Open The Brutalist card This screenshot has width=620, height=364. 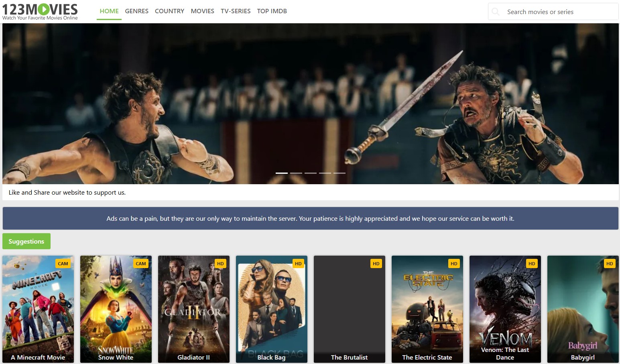coord(350,309)
